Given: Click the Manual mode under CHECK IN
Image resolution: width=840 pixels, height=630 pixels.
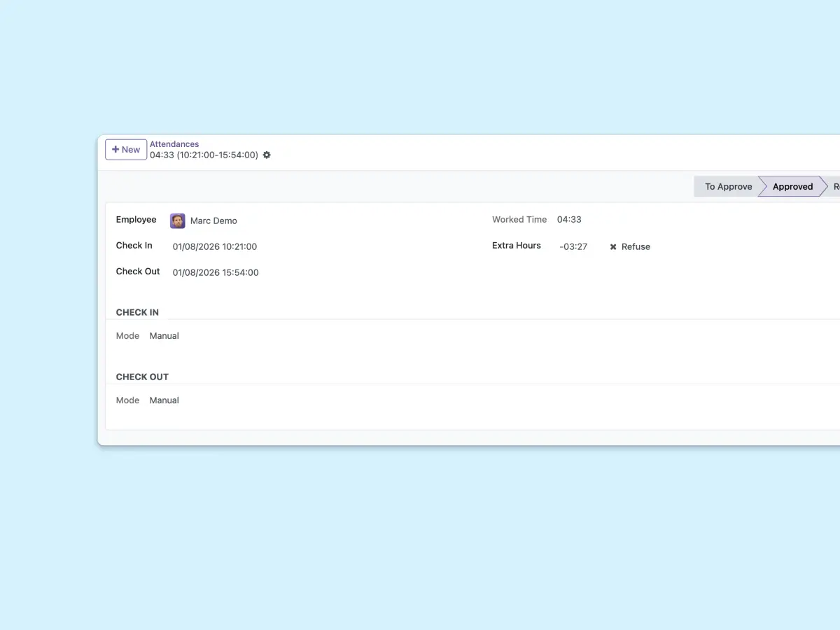Looking at the screenshot, I should [164, 336].
